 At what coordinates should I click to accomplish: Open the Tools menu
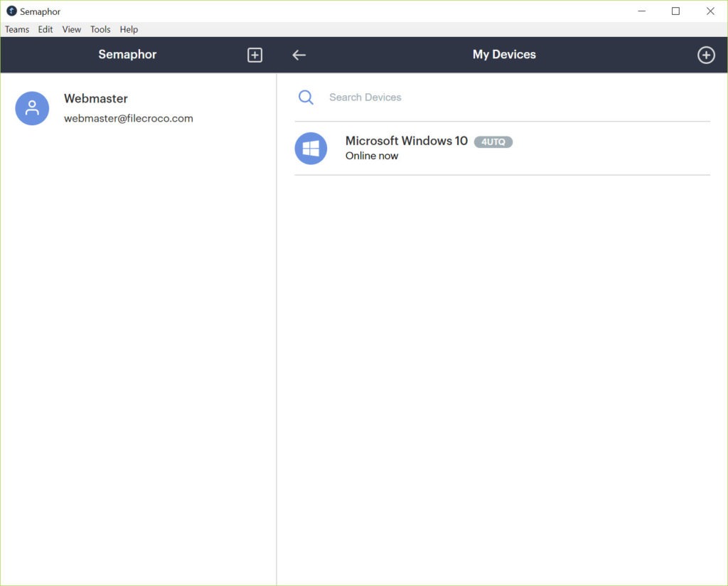100,29
